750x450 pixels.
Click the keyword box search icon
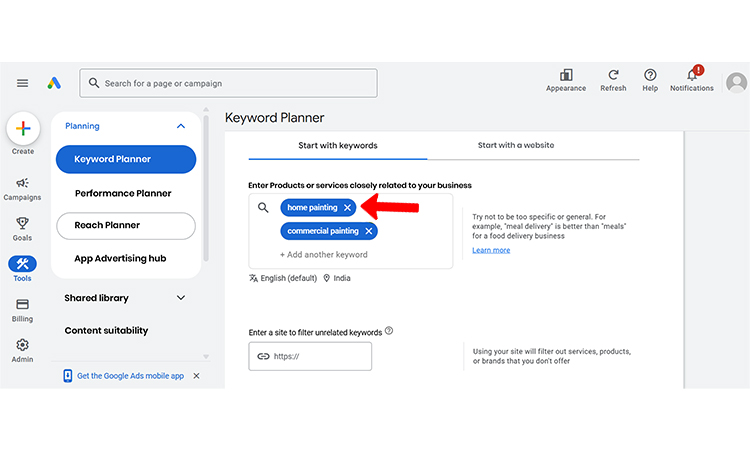click(x=263, y=208)
